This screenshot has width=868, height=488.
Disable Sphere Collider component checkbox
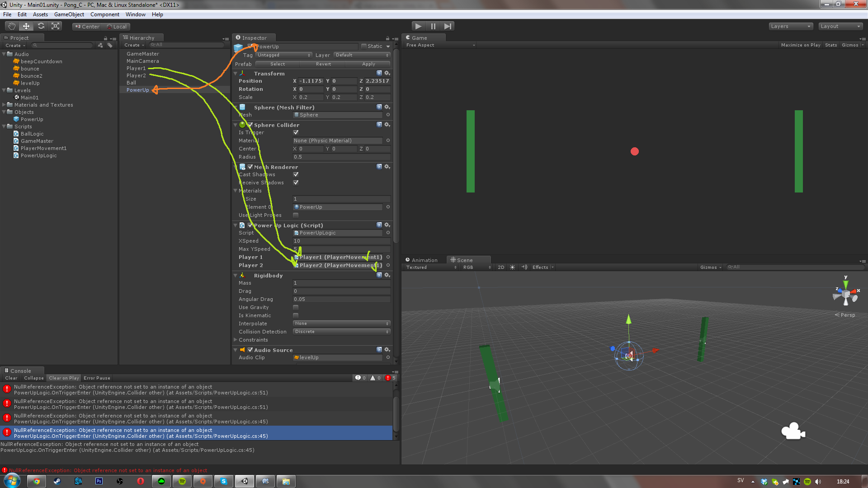tap(250, 125)
